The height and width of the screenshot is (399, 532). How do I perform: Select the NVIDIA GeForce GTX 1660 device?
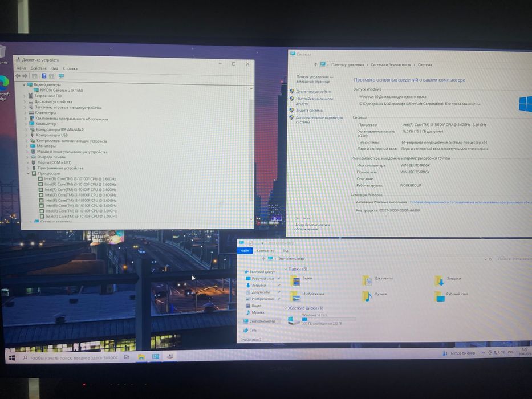coord(61,90)
